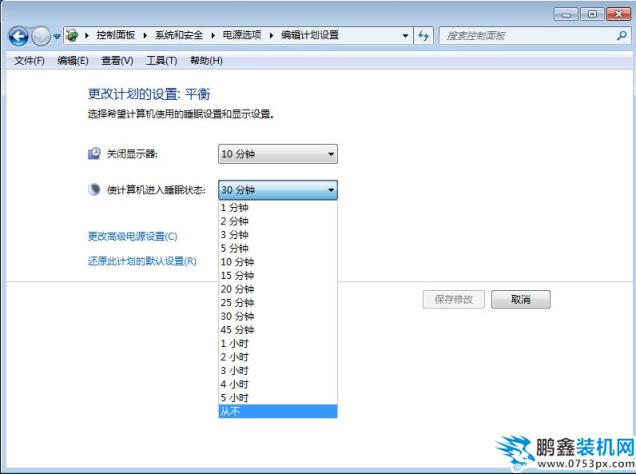Screen dimensions: 636x474
Task: Click the search magnifier icon
Action: (x=621, y=36)
